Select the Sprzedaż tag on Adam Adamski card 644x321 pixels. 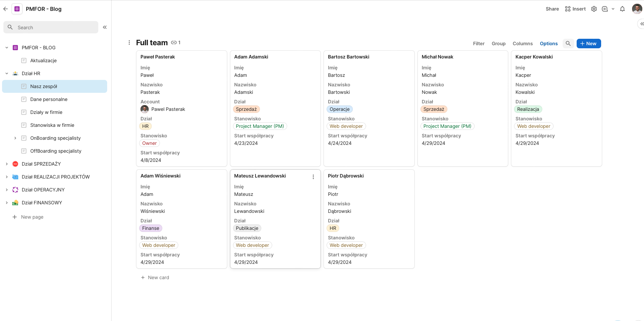[246, 109]
